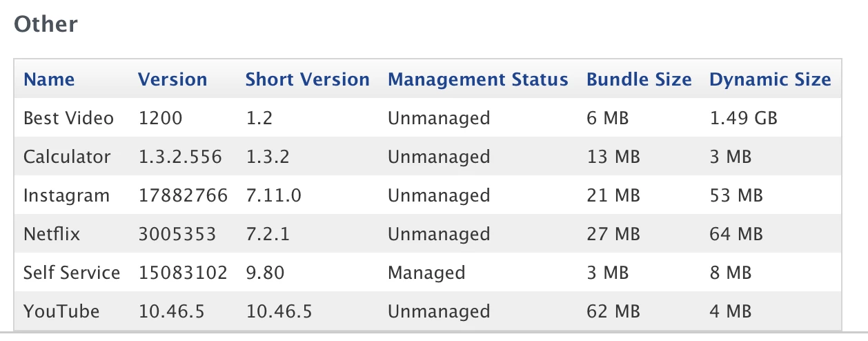Click the 1.49 GB dynamic size value
This screenshot has height=341, width=868.
click(x=743, y=118)
